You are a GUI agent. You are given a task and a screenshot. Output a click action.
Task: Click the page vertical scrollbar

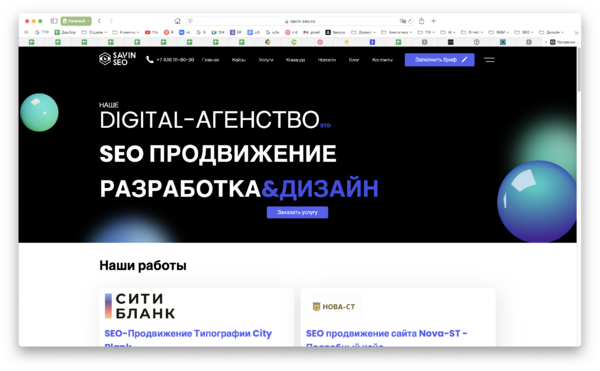click(x=579, y=70)
